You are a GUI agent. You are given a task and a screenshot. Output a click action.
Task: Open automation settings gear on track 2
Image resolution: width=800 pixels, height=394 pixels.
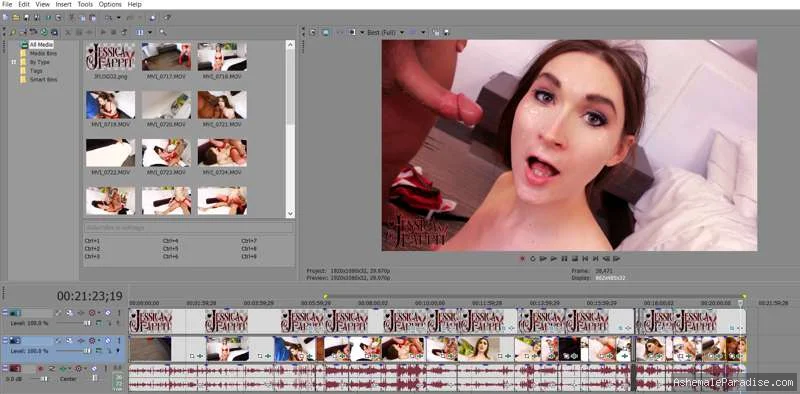point(92,340)
